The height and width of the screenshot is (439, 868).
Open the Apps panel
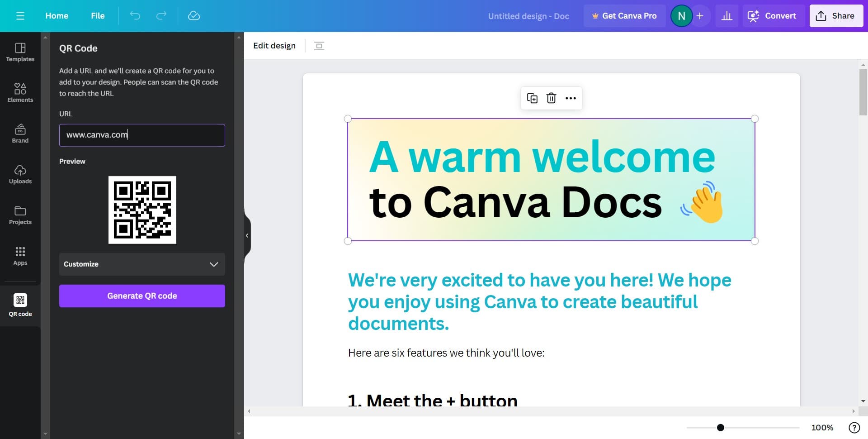(x=20, y=255)
